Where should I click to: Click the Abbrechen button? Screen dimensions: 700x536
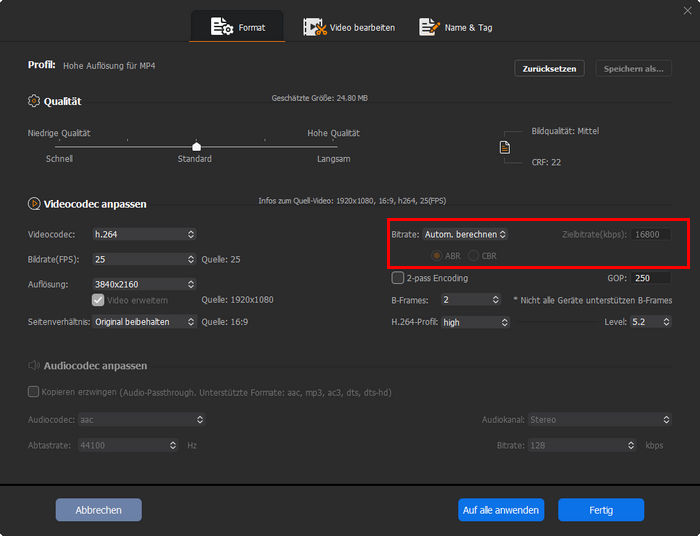[x=99, y=510]
